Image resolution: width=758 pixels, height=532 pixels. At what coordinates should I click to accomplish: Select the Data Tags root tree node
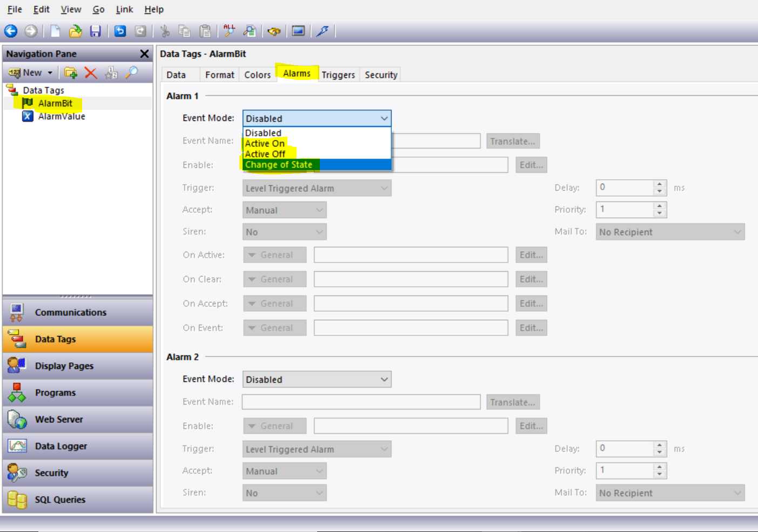pyautogui.click(x=43, y=90)
